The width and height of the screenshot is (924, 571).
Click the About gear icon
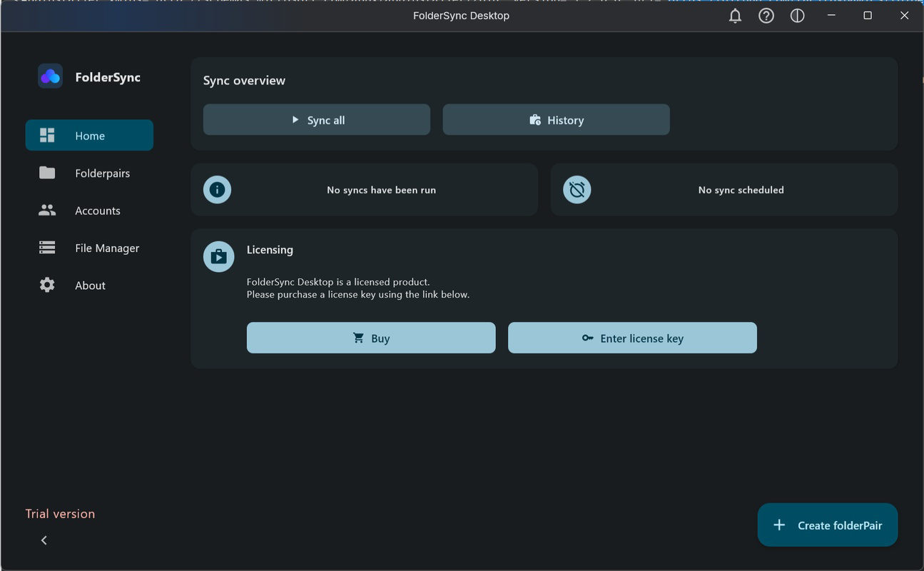(47, 285)
